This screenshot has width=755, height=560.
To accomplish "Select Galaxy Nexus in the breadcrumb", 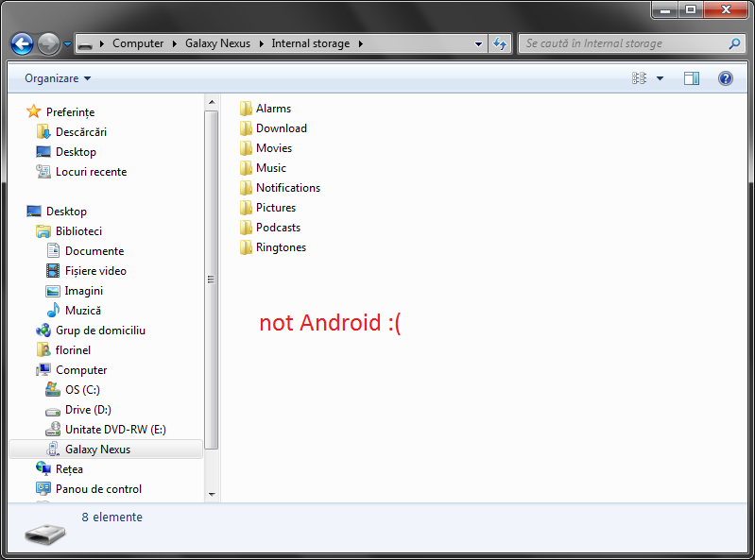I will 217,43.
